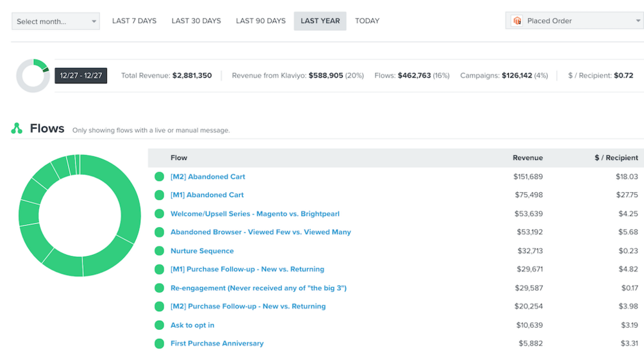644x356 pixels.
Task: Select the Last 30 Days range
Action: point(196,21)
